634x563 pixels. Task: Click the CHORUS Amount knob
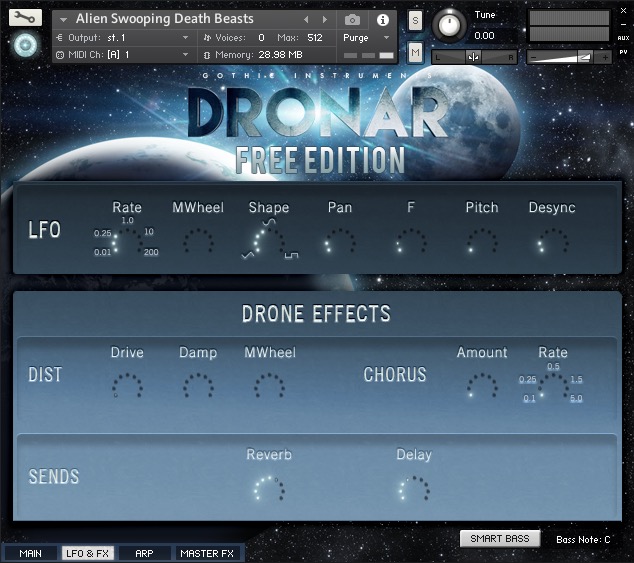482,386
